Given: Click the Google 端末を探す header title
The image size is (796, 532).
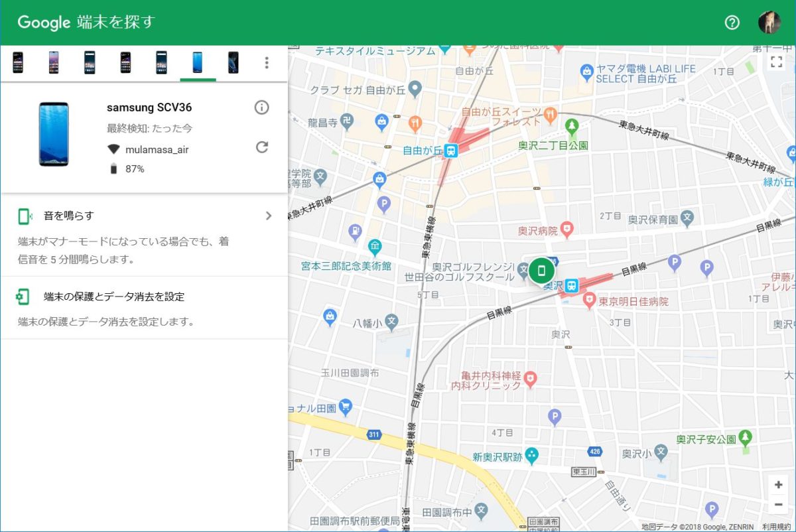Looking at the screenshot, I should [86, 22].
